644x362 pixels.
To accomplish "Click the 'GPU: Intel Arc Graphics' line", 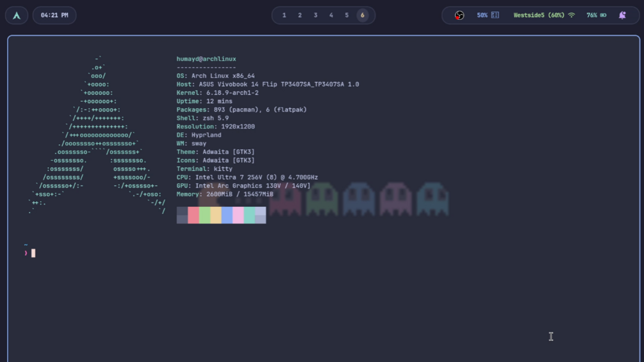I will point(244,186).
